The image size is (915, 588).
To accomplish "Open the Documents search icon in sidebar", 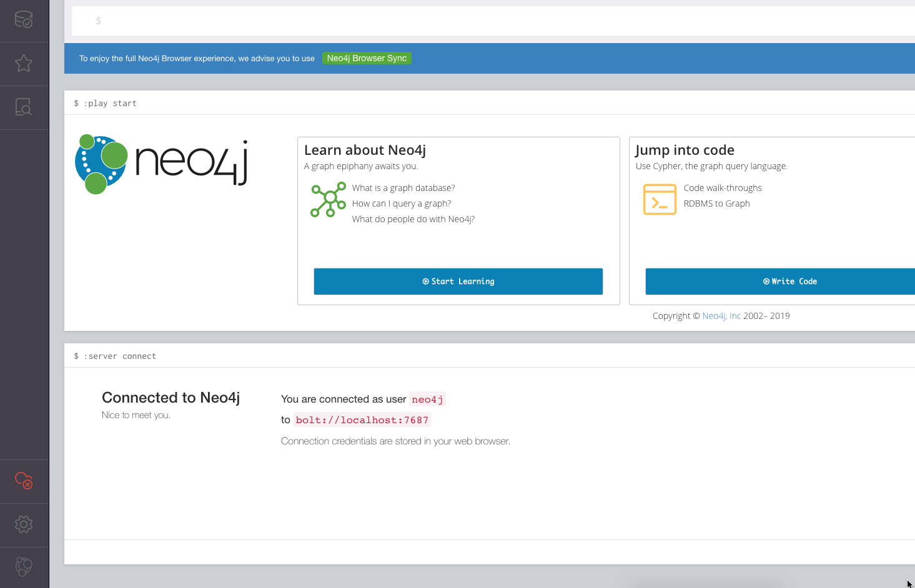I will pyautogui.click(x=24, y=107).
